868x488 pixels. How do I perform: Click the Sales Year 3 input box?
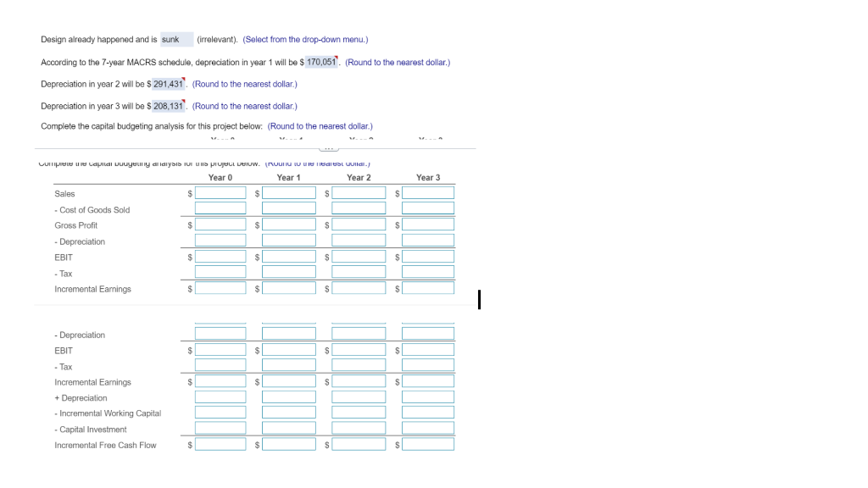pos(428,192)
